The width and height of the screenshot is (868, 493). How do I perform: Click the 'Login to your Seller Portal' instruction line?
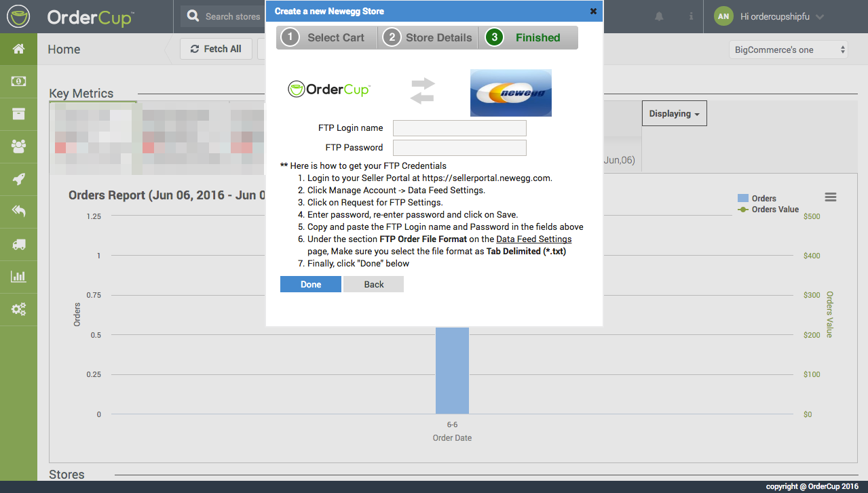(x=430, y=178)
